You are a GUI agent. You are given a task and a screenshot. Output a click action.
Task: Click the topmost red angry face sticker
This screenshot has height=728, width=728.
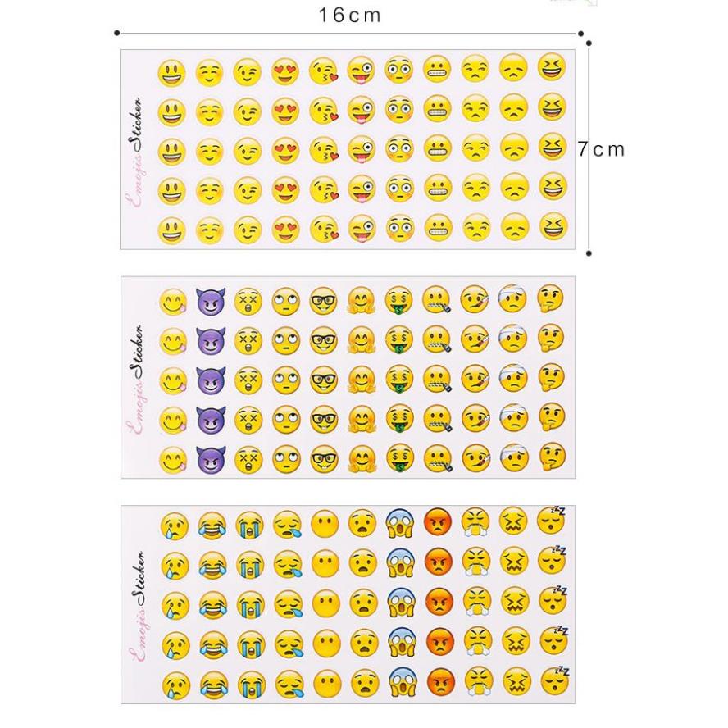pyautogui.click(x=437, y=522)
